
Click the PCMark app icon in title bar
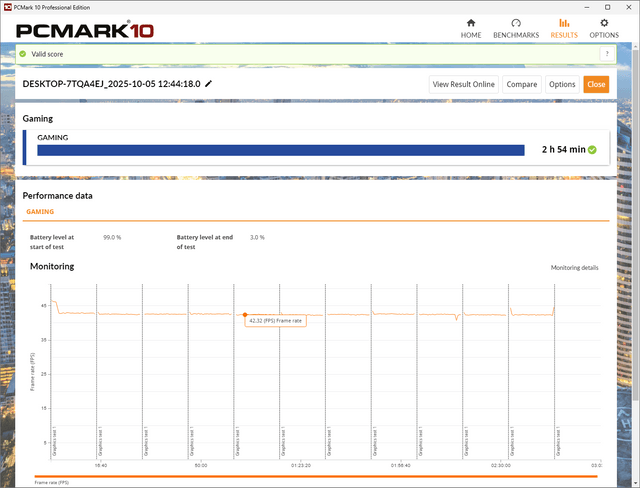[7, 7]
